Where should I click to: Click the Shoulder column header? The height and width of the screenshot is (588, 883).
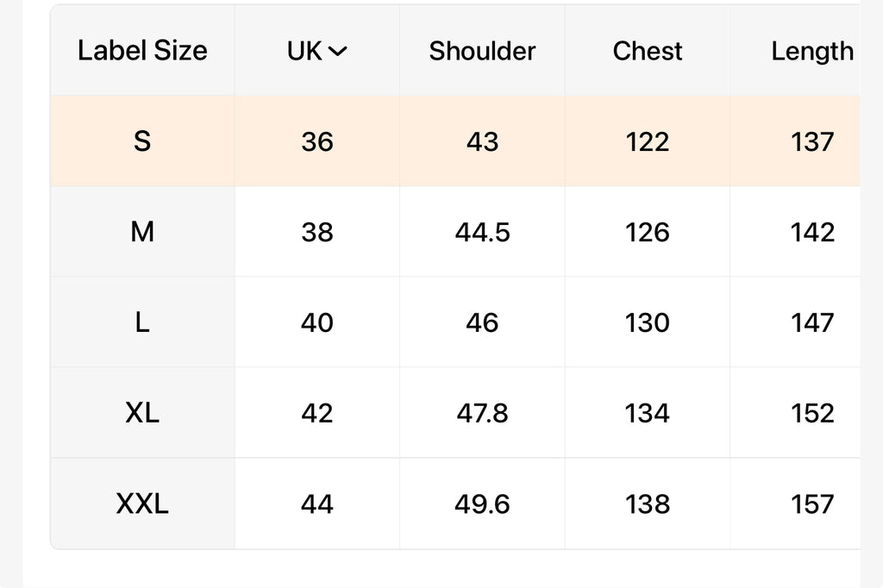(482, 51)
